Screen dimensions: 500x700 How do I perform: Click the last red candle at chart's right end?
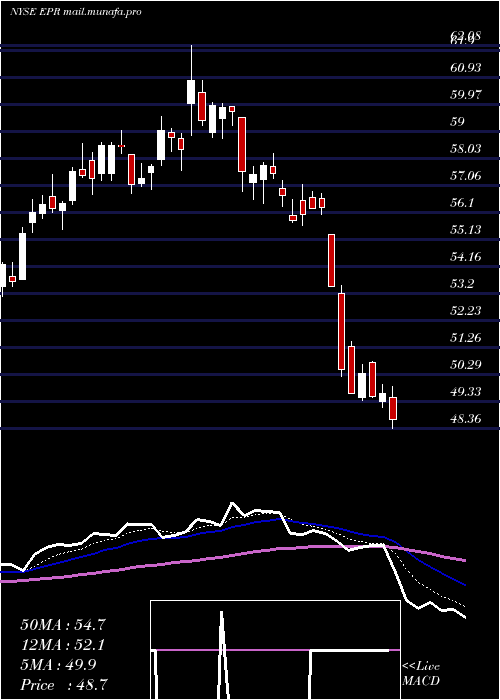pos(393,408)
